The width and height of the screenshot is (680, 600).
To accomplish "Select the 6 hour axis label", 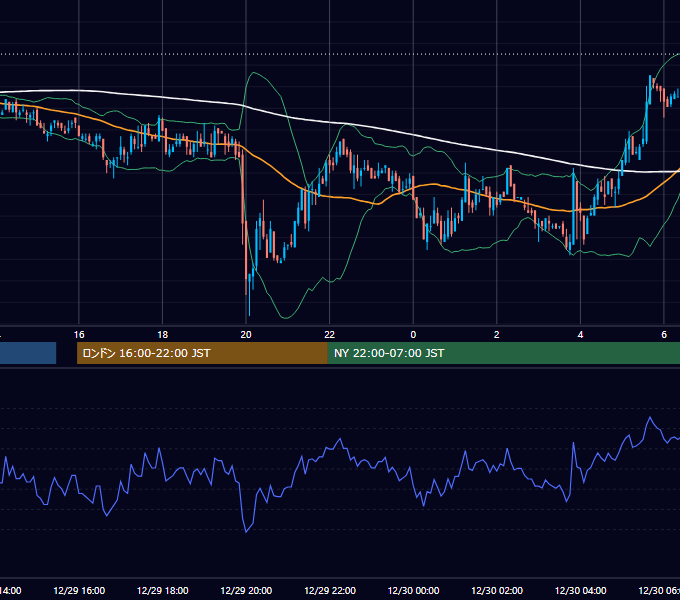I will coord(664,335).
